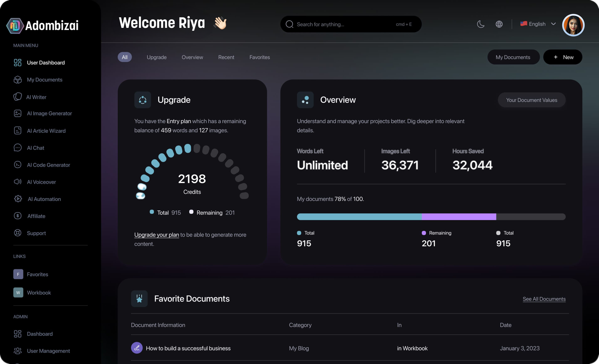The image size is (599, 364).
Task: Click See All Documents link
Action: pos(544,299)
